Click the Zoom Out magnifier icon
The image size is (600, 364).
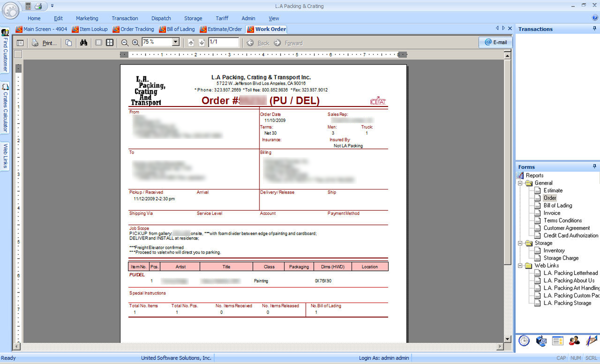(x=125, y=43)
